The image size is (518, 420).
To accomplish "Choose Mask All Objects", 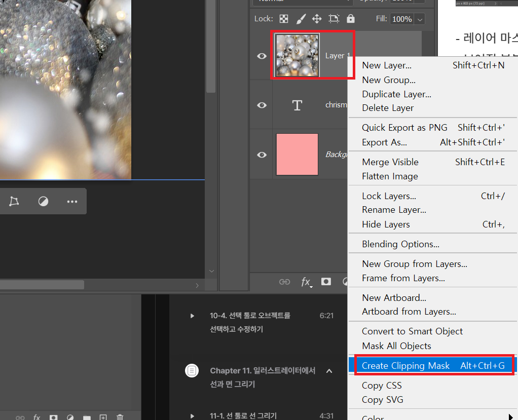I will tap(433, 346).
